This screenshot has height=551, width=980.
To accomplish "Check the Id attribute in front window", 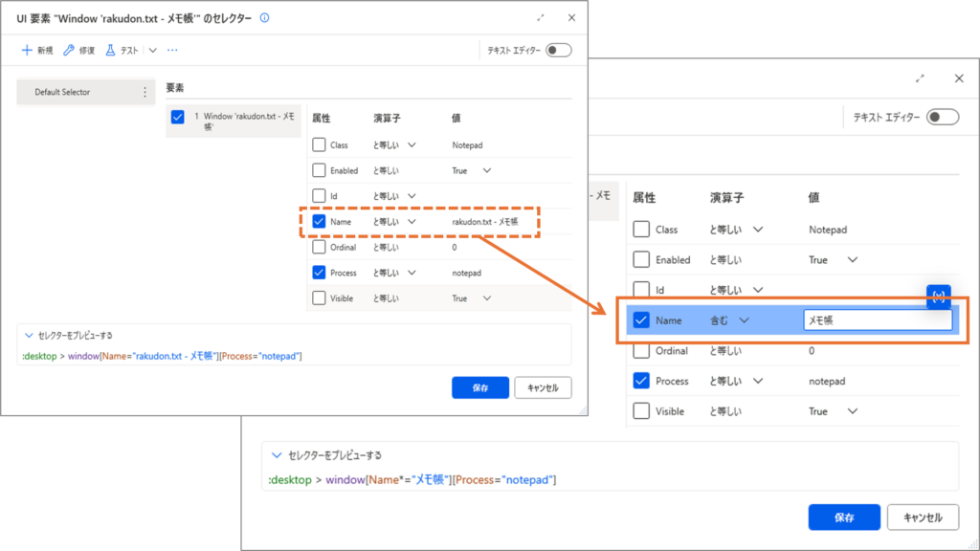I will [641, 289].
